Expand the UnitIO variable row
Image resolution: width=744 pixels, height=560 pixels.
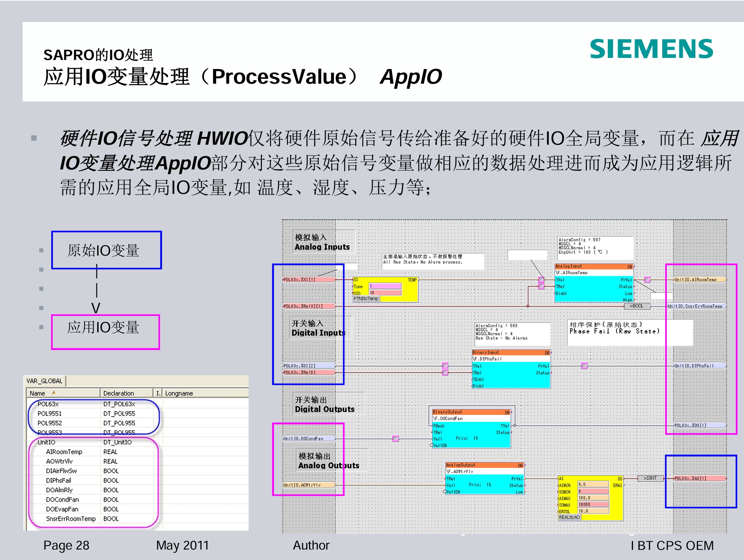[46, 442]
